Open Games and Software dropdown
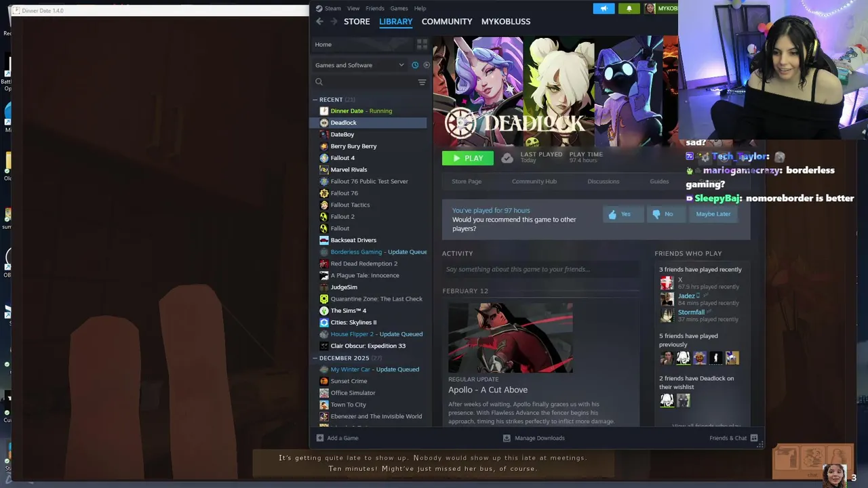 tap(359, 65)
